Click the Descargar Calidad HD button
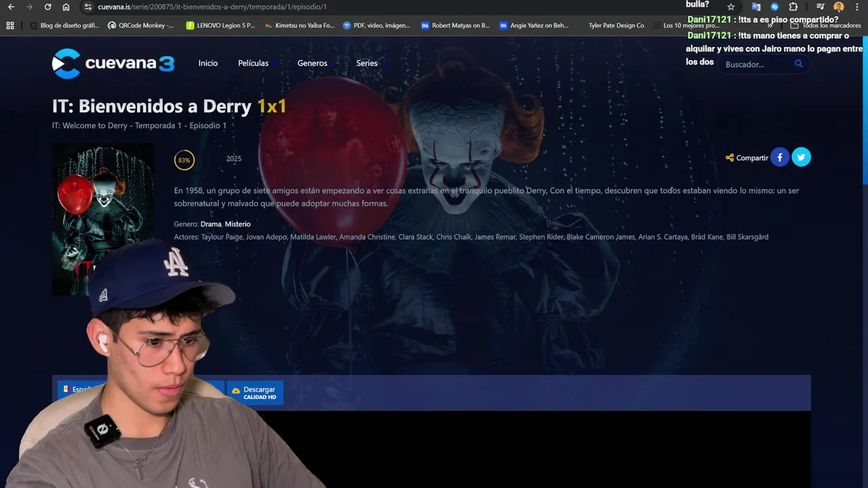868x488 pixels. pyautogui.click(x=254, y=392)
